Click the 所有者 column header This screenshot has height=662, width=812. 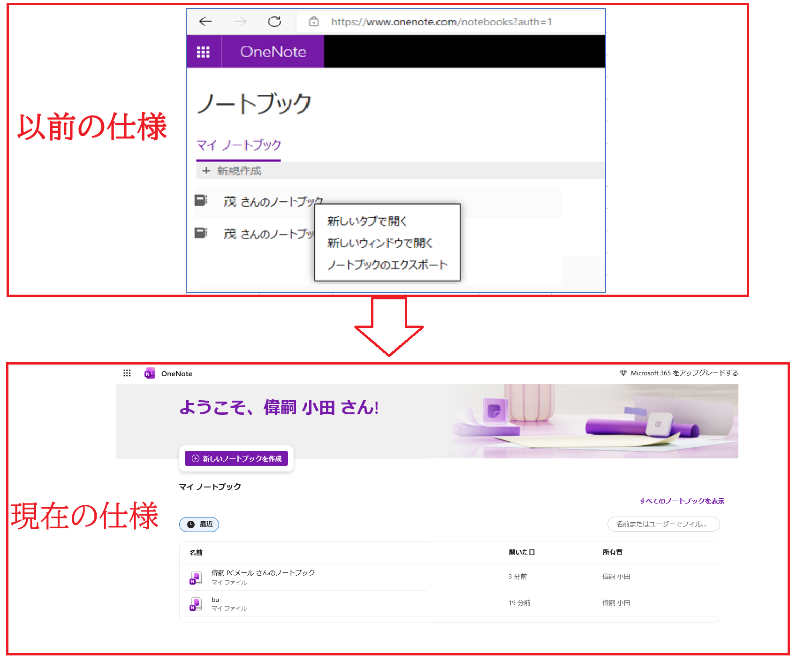[x=613, y=552]
